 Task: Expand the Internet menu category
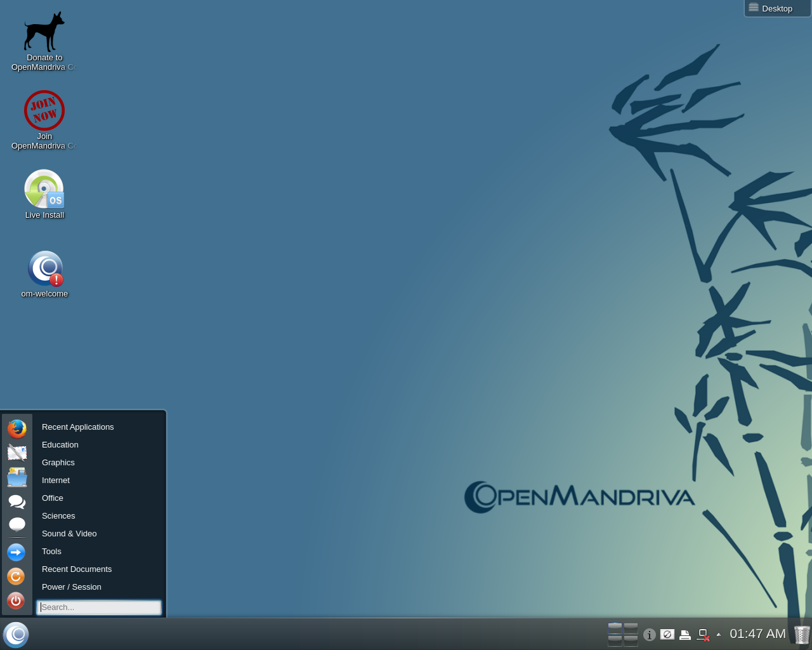coord(56,481)
